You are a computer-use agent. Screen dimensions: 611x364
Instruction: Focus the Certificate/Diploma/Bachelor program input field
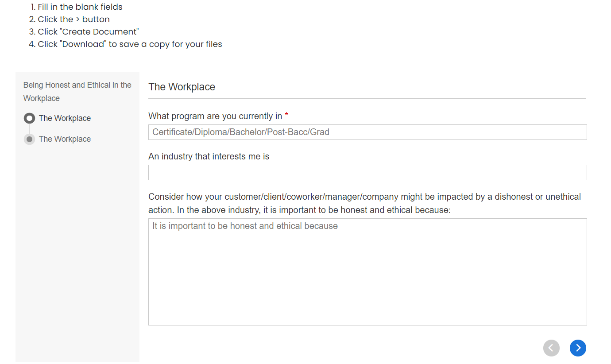pos(367,132)
